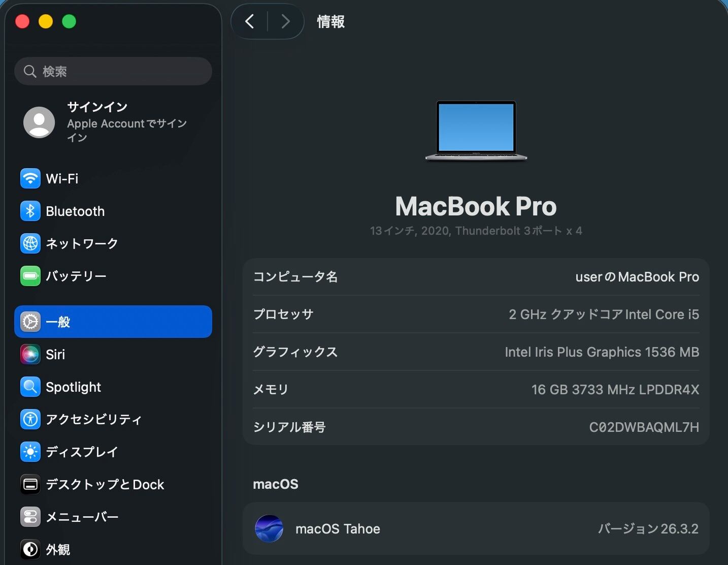The width and height of the screenshot is (728, 565).
Task: Open the Wi-Fi settings pane
Action: click(x=113, y=179)
